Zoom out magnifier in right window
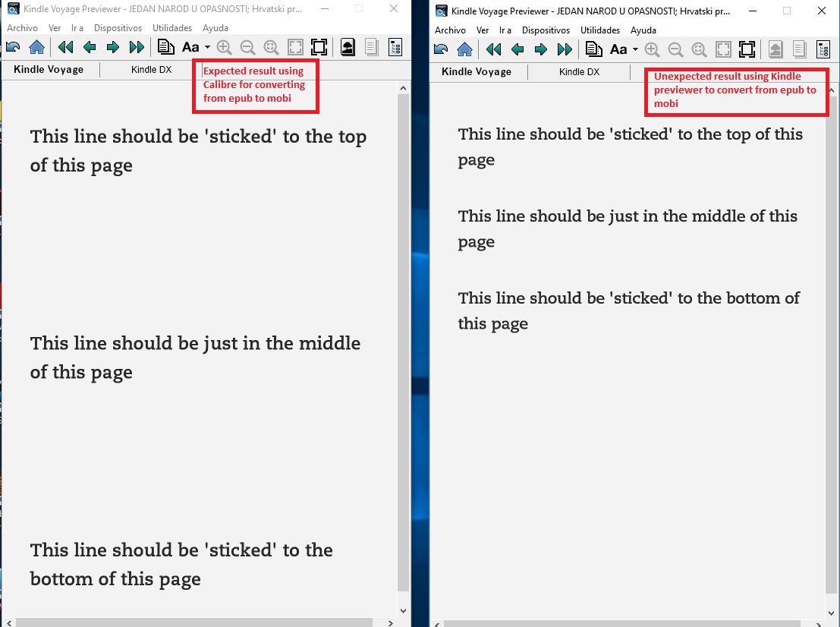 point(675,50)
